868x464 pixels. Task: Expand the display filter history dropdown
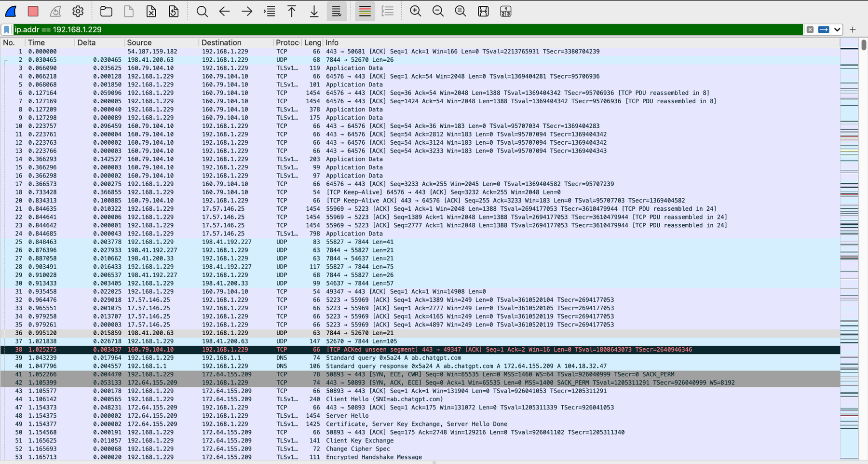837,29
